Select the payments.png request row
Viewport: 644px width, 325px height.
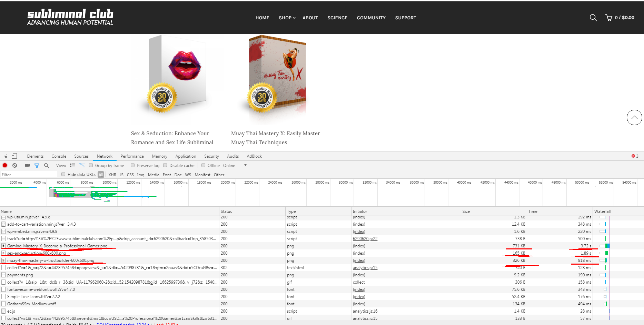point(322,275)
